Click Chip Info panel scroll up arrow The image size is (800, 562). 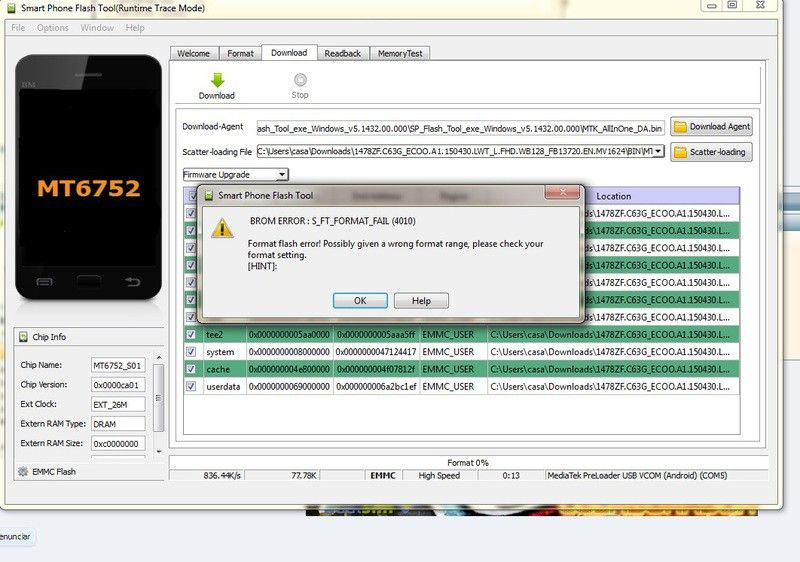coord(159,357)
